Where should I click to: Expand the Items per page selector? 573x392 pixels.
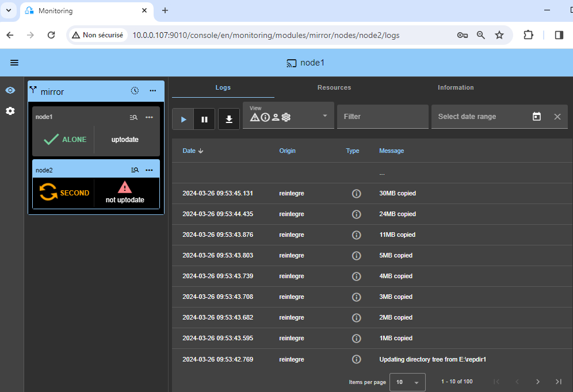coord(407,382)
